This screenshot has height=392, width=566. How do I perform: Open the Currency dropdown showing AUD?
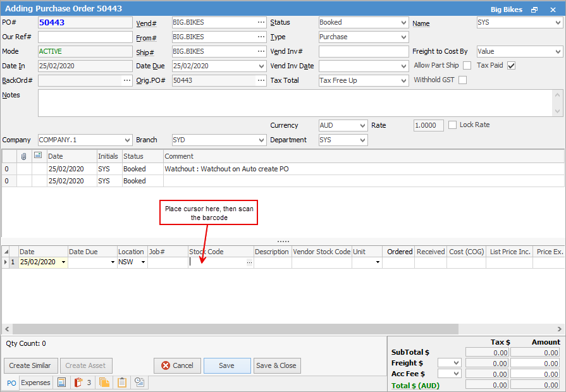pos(363,126)
